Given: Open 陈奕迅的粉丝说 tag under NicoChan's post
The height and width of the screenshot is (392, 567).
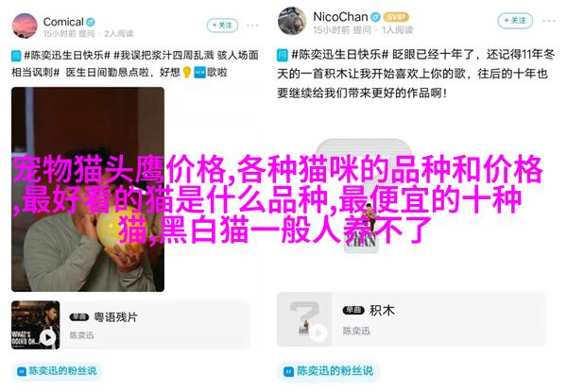Looking at the screenshot, I should click(328, 370).
